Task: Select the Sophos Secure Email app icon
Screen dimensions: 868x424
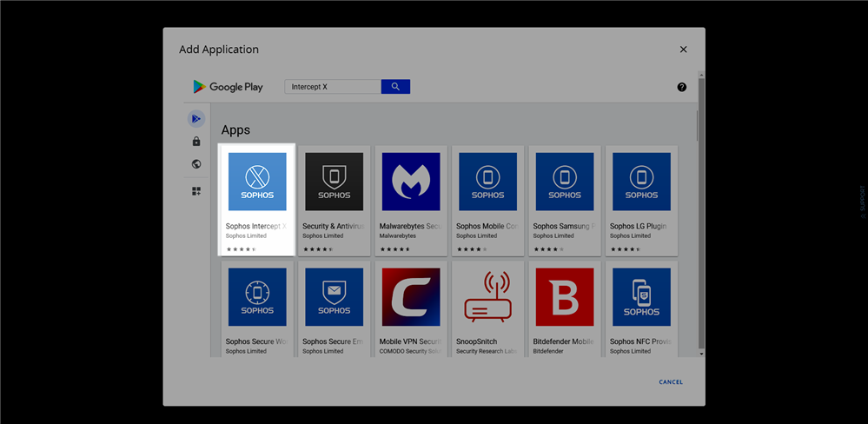Action: (335, 297)
